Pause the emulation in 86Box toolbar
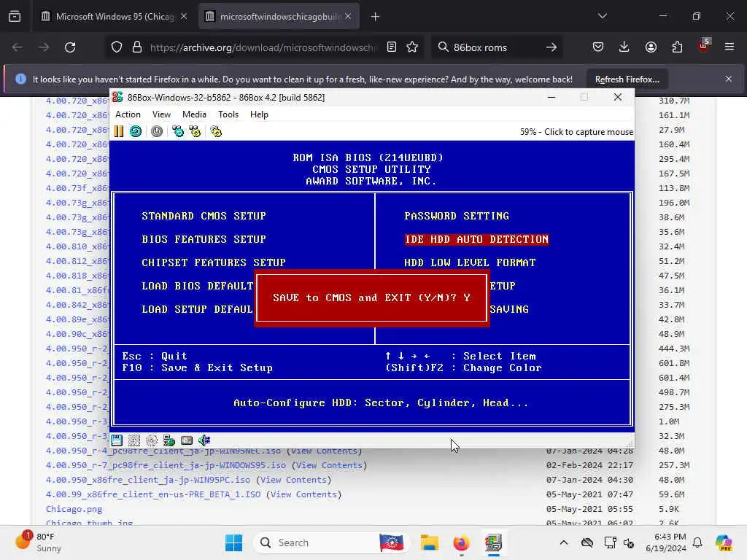Image resolution: width=747 pixels, height=560 pixels. (119, 131)
